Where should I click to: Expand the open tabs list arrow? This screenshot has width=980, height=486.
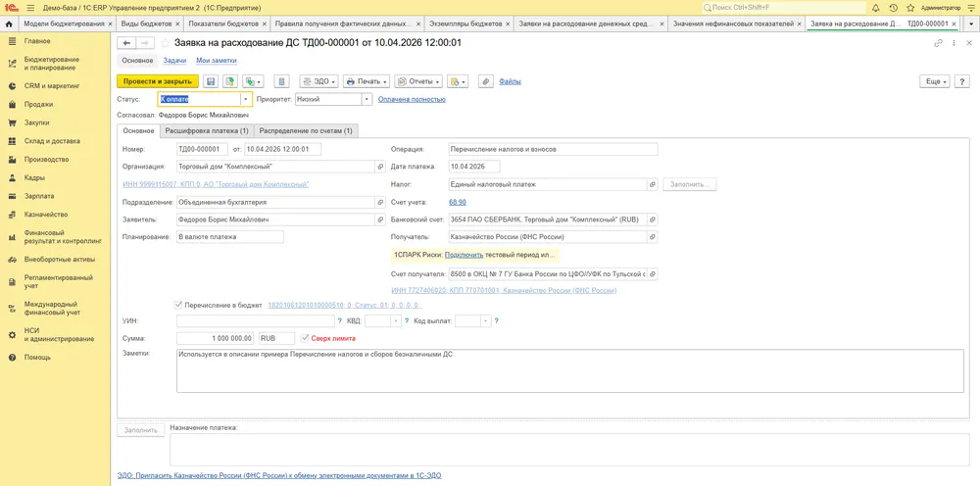point(970,24)
